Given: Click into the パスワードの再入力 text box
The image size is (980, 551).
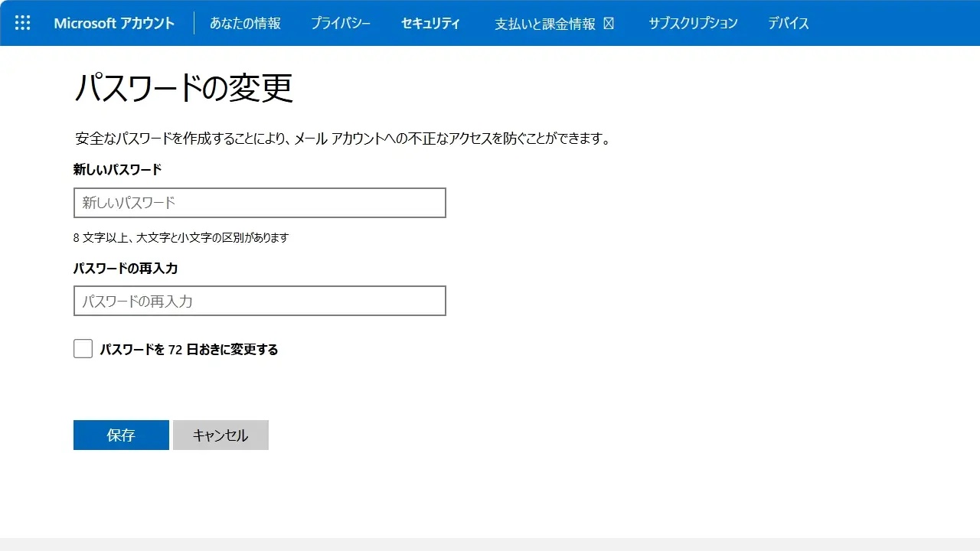Looking at the screenshot, I should (260, 301).
